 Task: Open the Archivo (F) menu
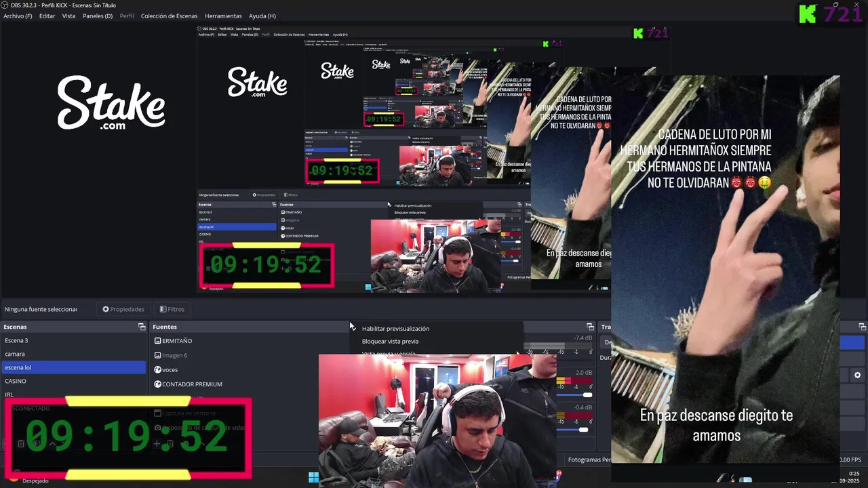(18, 16)
